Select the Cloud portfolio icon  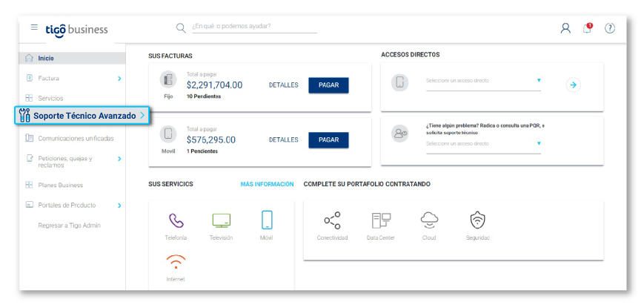pos(429,220)
